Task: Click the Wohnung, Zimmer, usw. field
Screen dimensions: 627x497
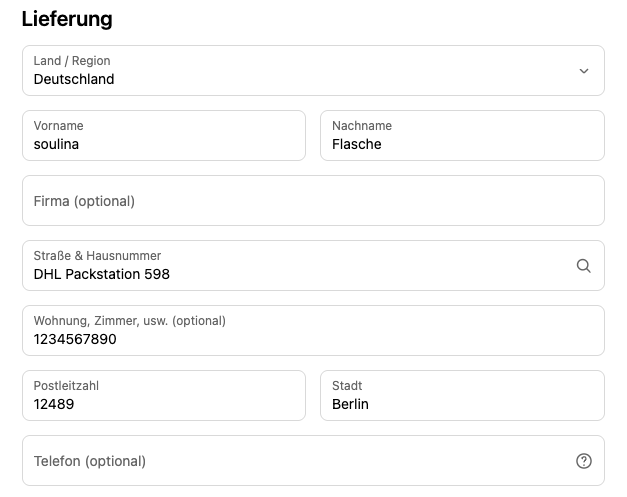Action: tap(313, 331)
